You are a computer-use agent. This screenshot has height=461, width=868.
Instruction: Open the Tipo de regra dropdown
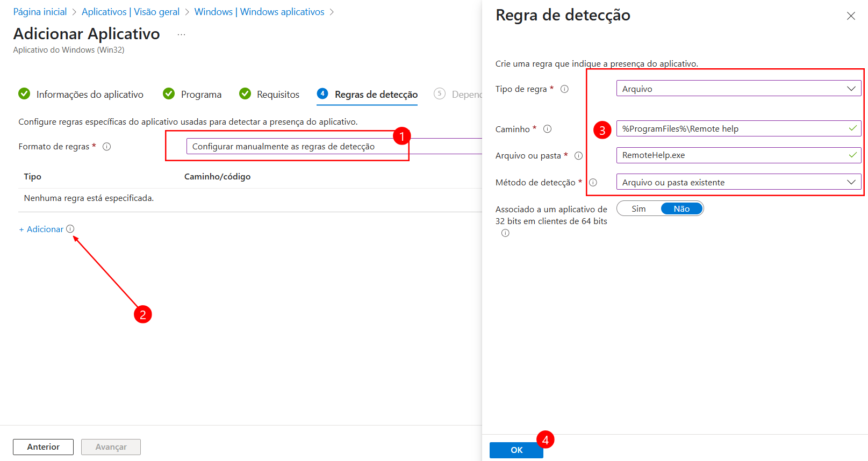pos(738,89)
